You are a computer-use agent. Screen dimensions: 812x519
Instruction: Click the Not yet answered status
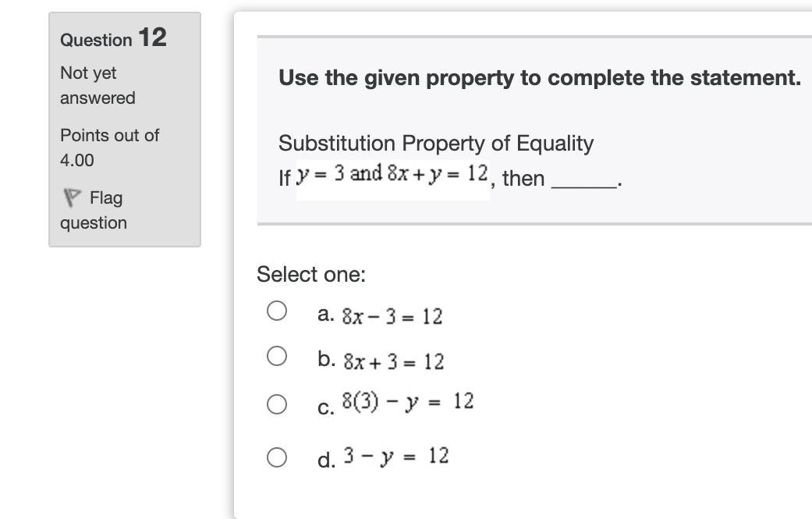98,85
